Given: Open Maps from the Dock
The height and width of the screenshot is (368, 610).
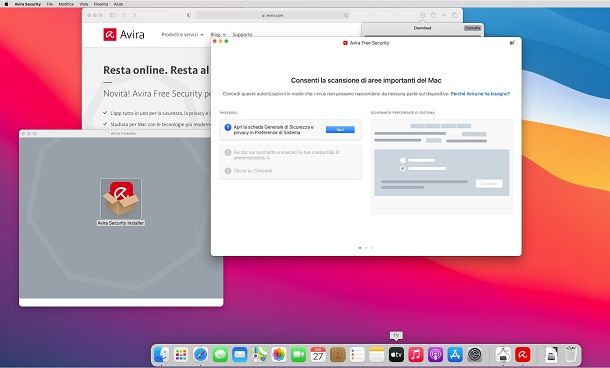Looking at the screenshot, I should click(259, 354).
